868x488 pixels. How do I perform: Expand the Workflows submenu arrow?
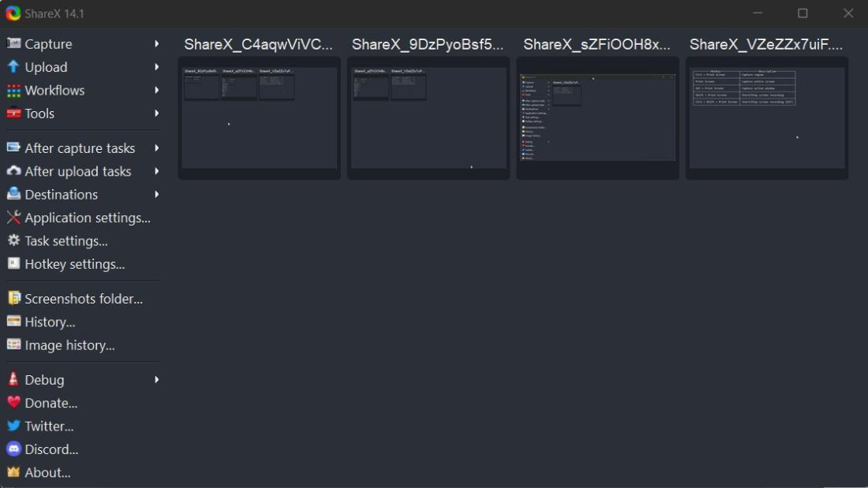pos(157,90)
